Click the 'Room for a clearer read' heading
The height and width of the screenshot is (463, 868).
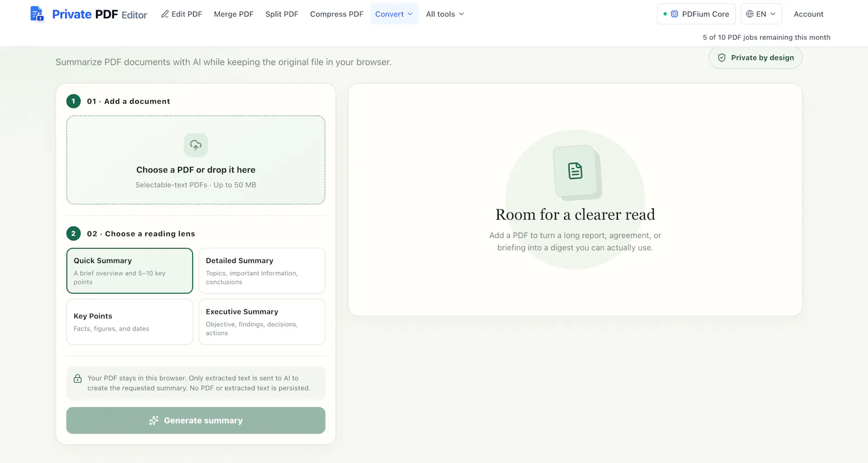click(x=575, y=215)
